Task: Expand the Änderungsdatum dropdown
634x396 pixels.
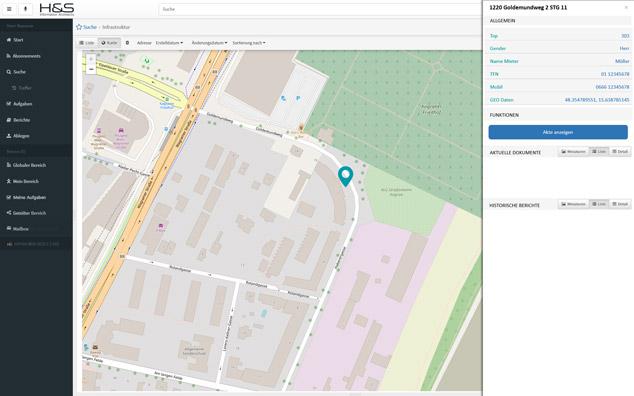Action: coord(209,43)
